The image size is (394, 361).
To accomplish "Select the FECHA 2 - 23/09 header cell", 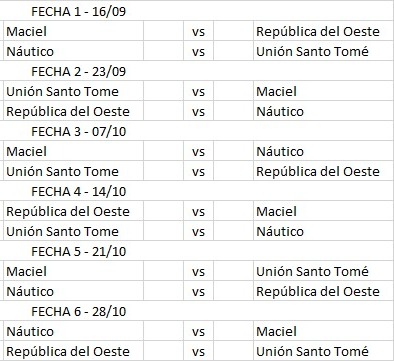I will (78, 71).
